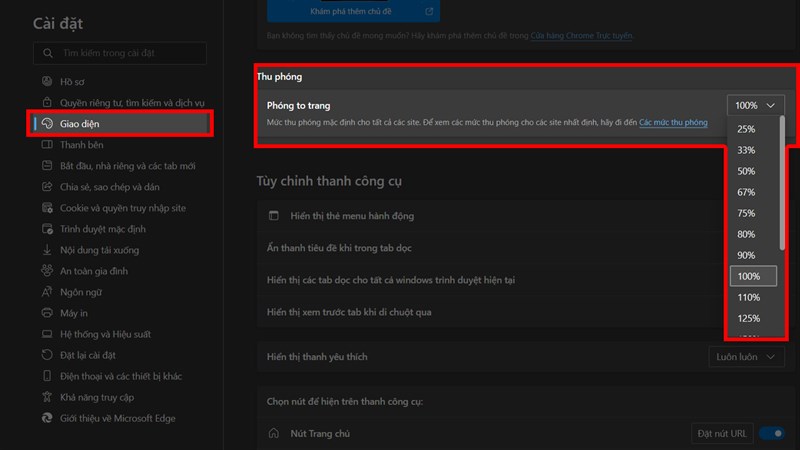Click the phone icon for Điện thoại và thiết bị khác
The height and width of the screenshot is (450, 800).
click(x=47, y=376)
